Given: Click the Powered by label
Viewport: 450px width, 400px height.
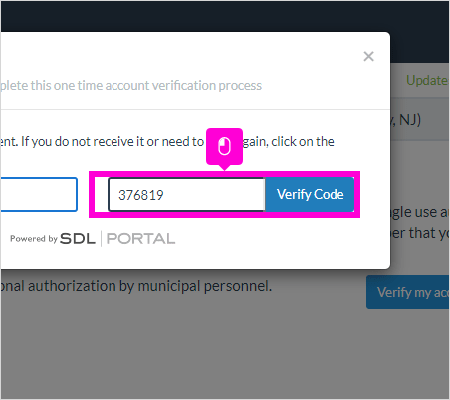Looking at the screenshot, I should pos(34,239).
